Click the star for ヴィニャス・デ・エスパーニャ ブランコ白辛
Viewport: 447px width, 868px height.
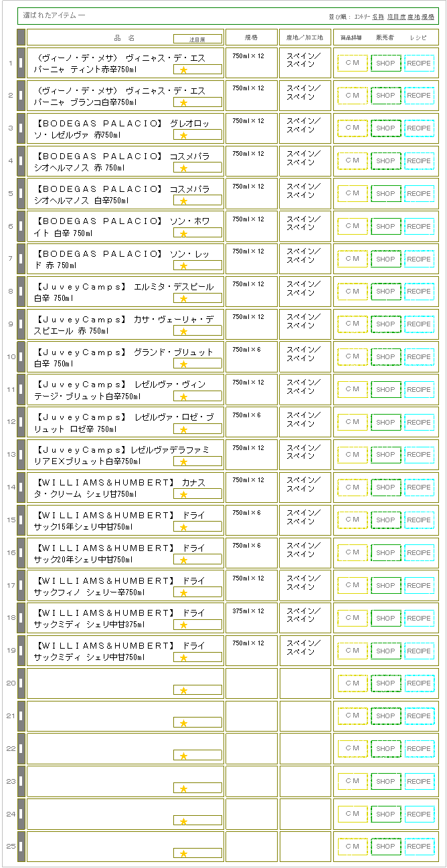pyautogui.click(x=183, y=102)
